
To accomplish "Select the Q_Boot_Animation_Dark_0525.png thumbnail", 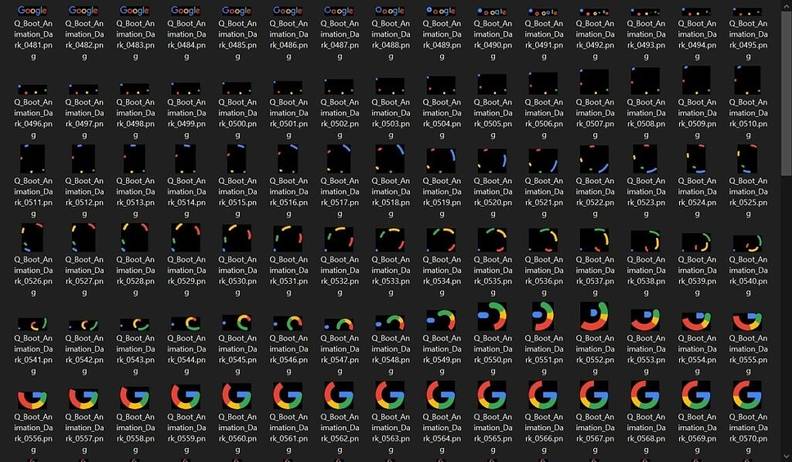I will coord(747,159).
